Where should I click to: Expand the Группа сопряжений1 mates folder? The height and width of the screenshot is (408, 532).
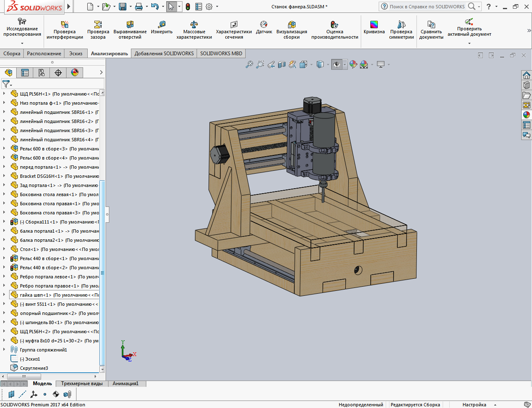pos(4,350)
